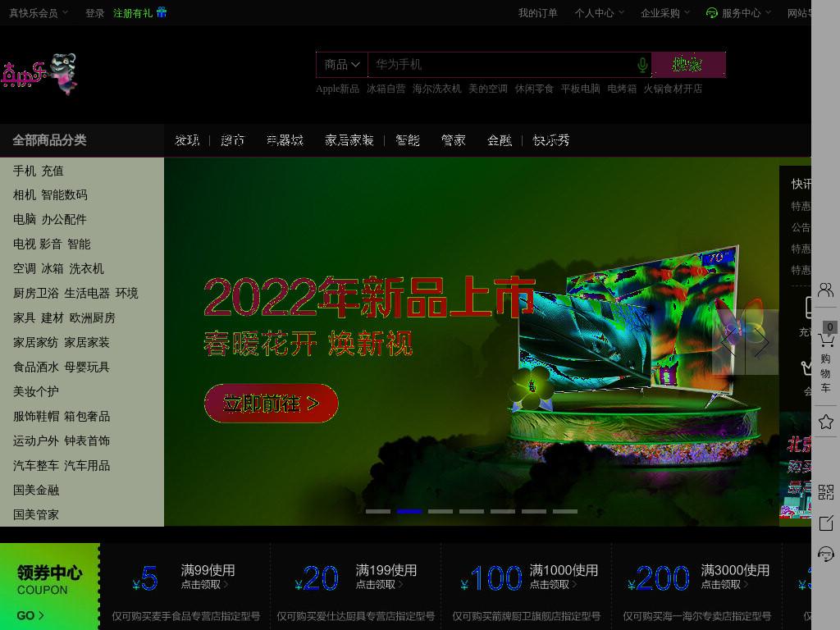840x630 pixels.
Task: Claim the ¥20 满199使用 coupon
Action: tap(356, 588)
